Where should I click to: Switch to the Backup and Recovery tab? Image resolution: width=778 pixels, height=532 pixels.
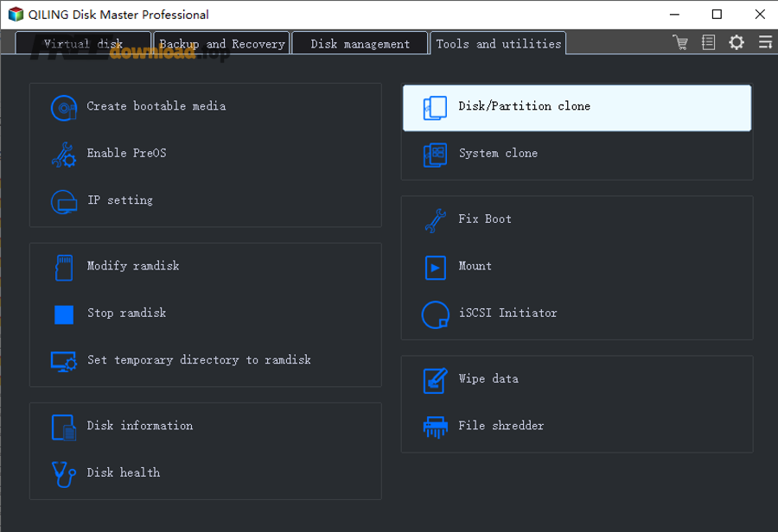(x=222, y=44)
